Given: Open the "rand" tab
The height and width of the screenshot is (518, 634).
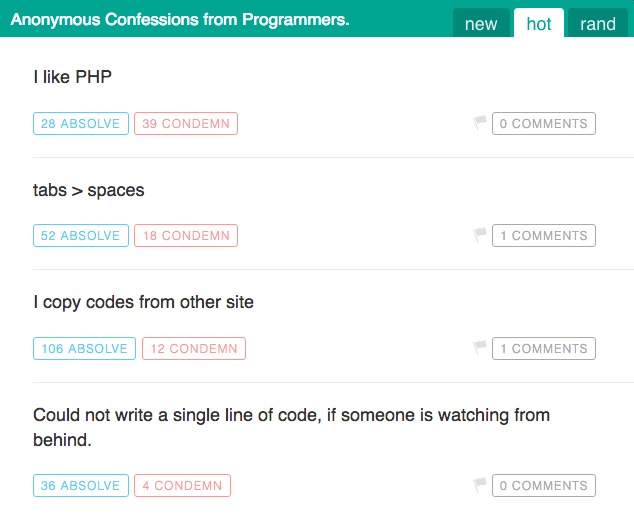Looking at the screenshot, I should (598, 24).
